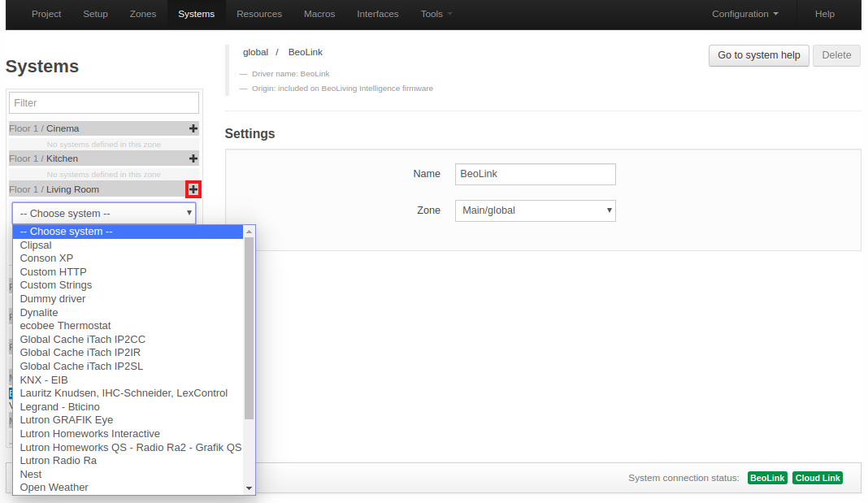Expand the Configuration dropdown menu

(745, 14)
